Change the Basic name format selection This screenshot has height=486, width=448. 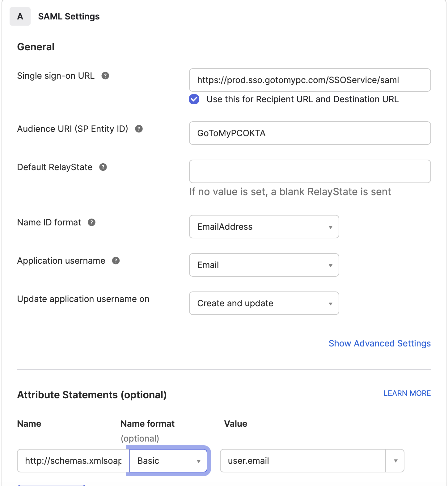coord(168,461)
